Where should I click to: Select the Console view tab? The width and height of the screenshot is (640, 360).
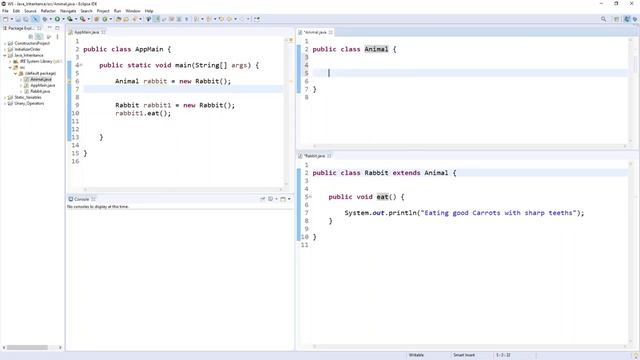tap(81, 199)
